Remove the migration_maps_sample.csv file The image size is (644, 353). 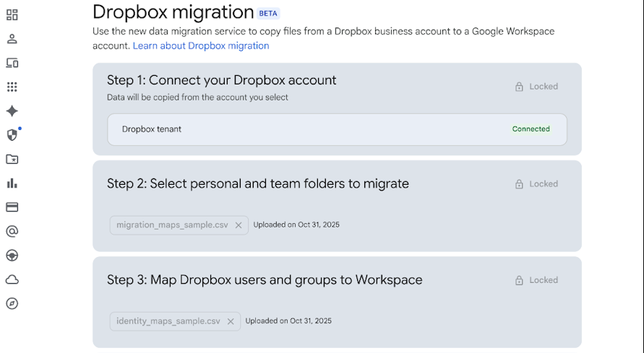click(x=239, y=225)
